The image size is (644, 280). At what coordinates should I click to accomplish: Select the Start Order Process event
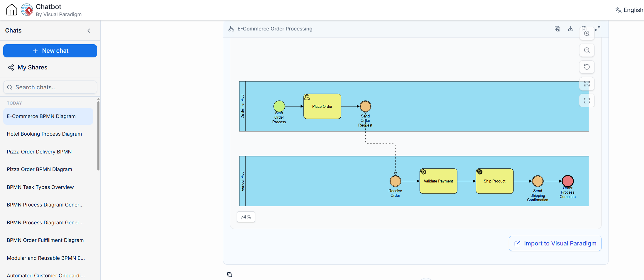coord(279,106)
